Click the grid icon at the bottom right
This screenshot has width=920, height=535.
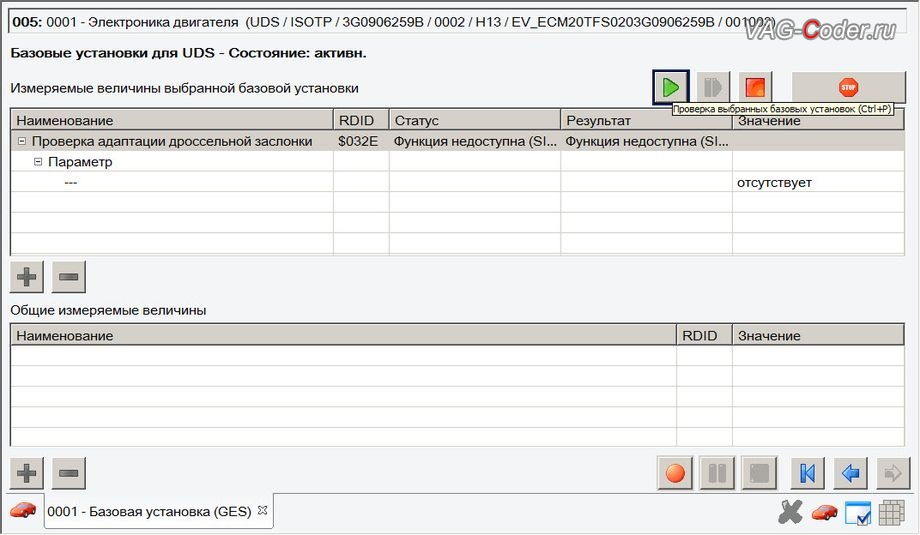point(891,513)
